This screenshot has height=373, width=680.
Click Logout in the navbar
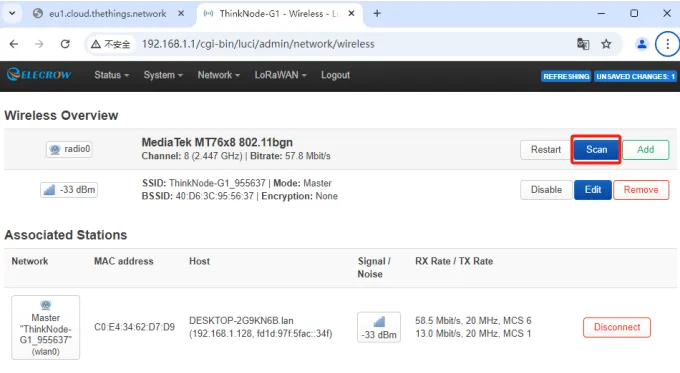(335, 75)
